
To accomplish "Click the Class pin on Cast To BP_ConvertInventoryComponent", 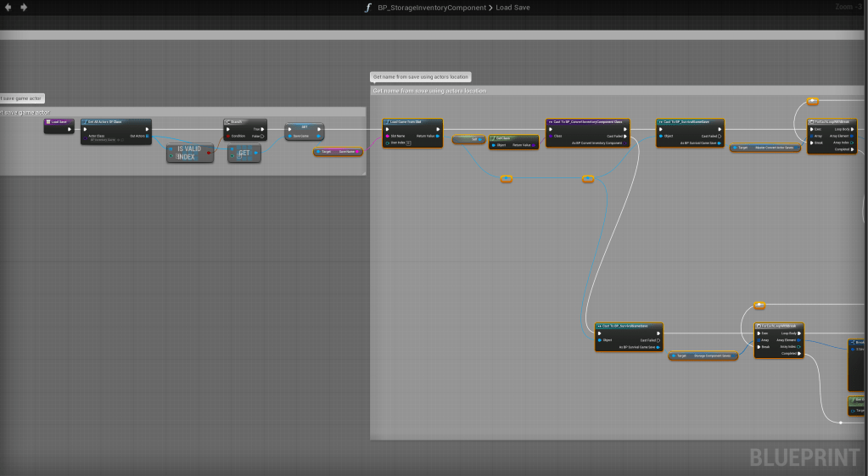I will point(552,136).
